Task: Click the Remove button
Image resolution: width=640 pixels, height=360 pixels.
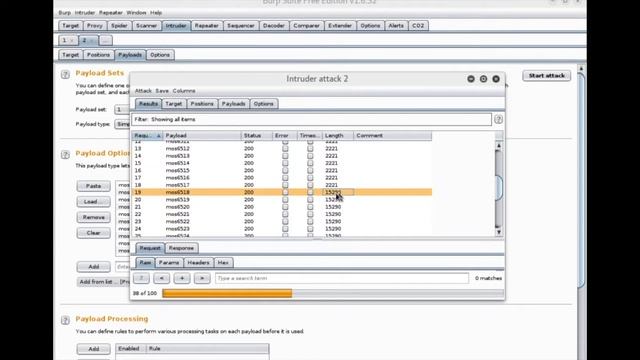Action: point(93,217)
